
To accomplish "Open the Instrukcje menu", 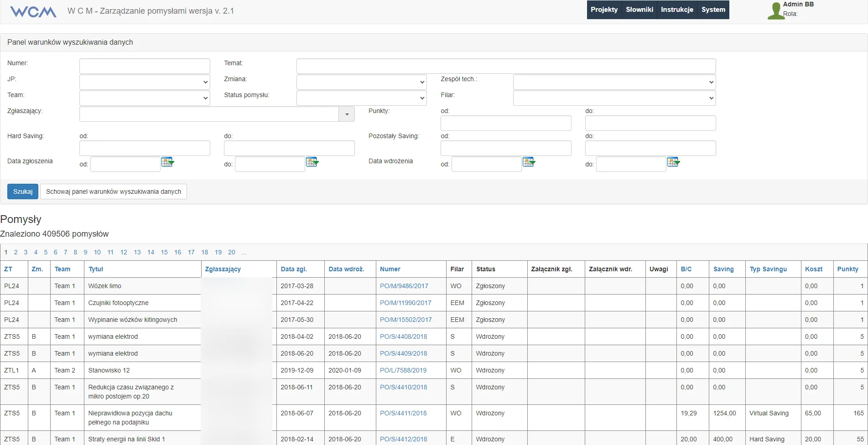I will point(677,10).
